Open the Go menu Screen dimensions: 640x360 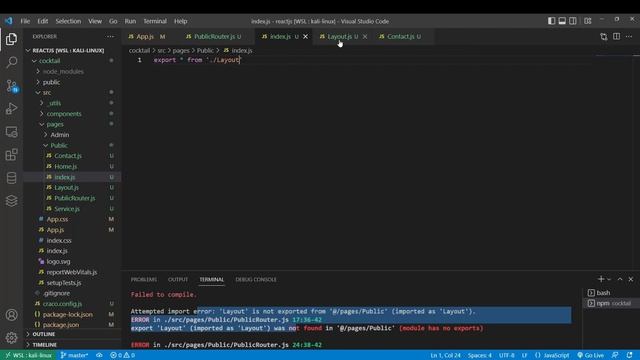(113, 21)
